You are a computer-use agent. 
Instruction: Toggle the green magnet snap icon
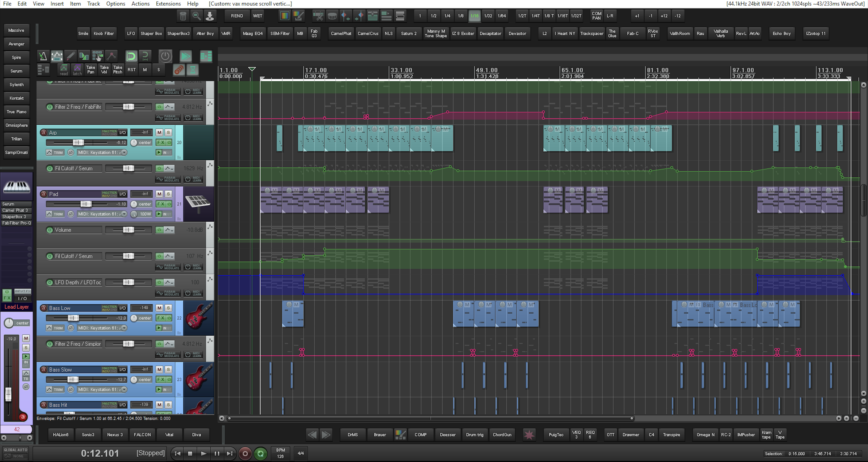[x=131, y=56]
